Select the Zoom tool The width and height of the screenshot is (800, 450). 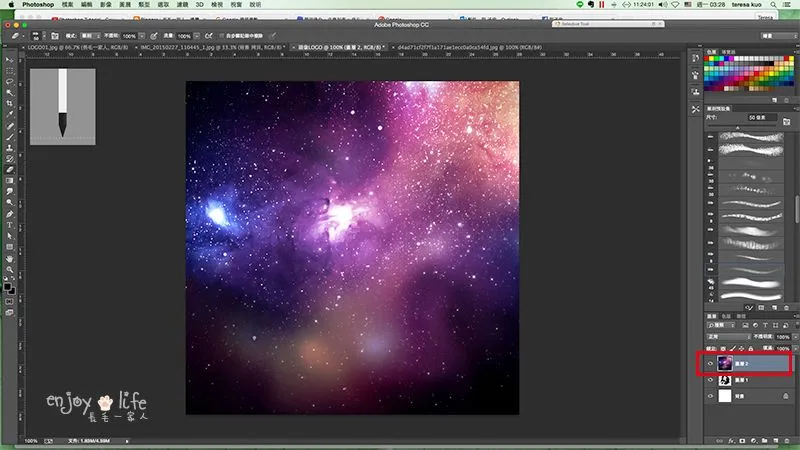10,269
